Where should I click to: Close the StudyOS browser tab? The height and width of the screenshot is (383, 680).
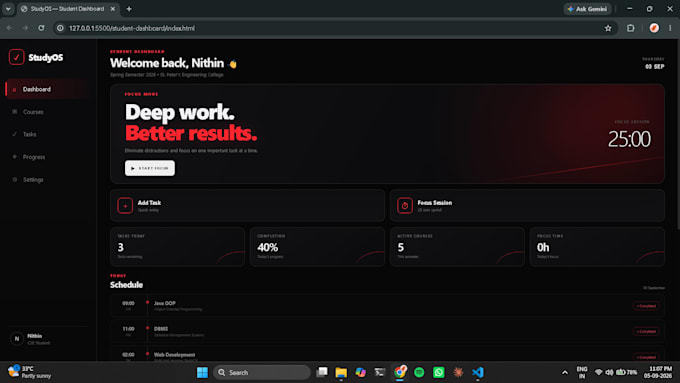coord(113,9)
